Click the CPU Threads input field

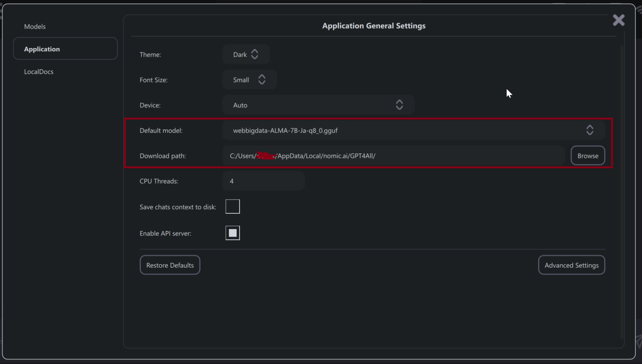(x=263, y=181)
